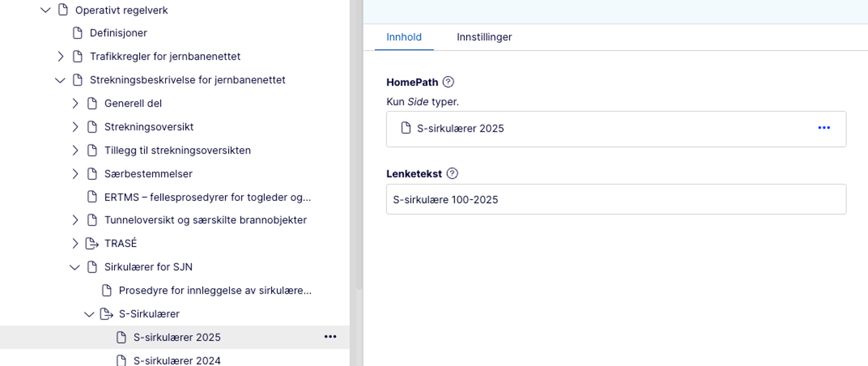Open Strekningsoversikt in the tree
This screenshot has width=868, height=366.
(x=149, y=127)
